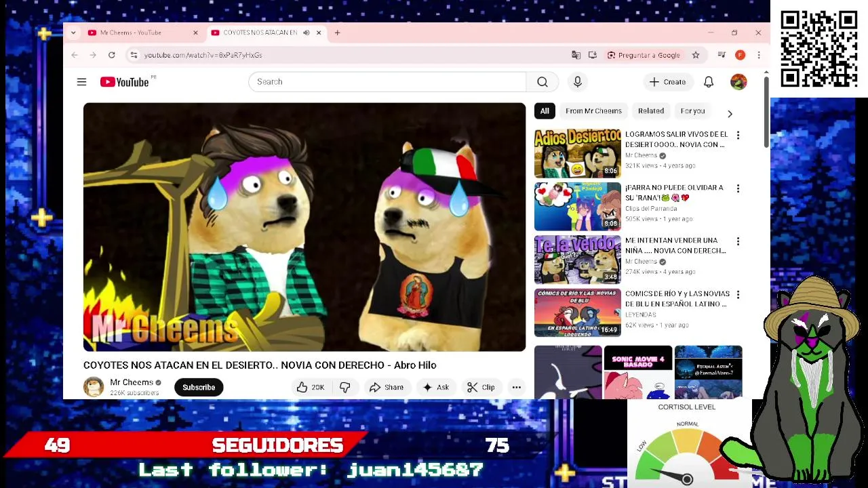The height and width of the screenshot is (488, 868).
Task: Open options for COMICS DE RÍO video
Action: (738, 294)
